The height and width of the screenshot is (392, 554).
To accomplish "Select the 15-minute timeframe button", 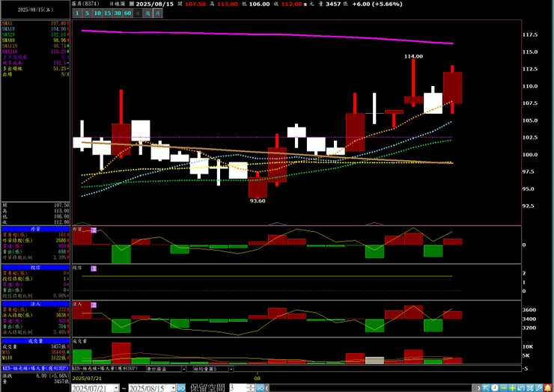I will coord(107,13).
